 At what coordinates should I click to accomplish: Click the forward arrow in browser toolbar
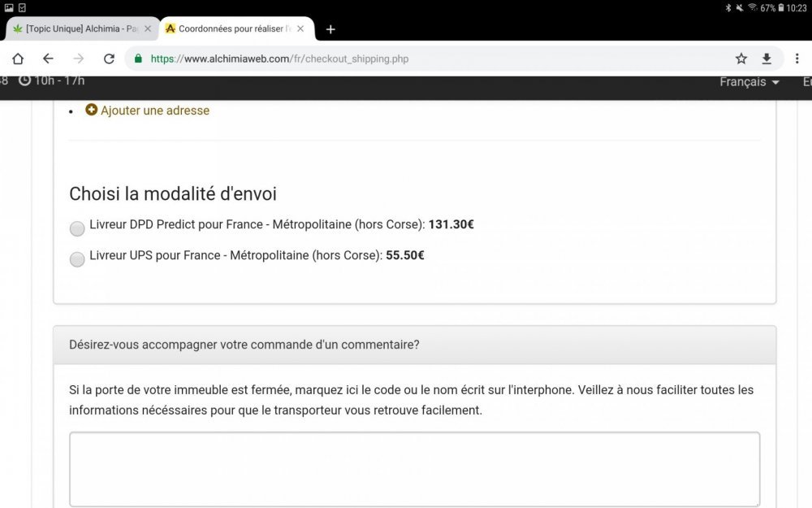pos(78,59)
